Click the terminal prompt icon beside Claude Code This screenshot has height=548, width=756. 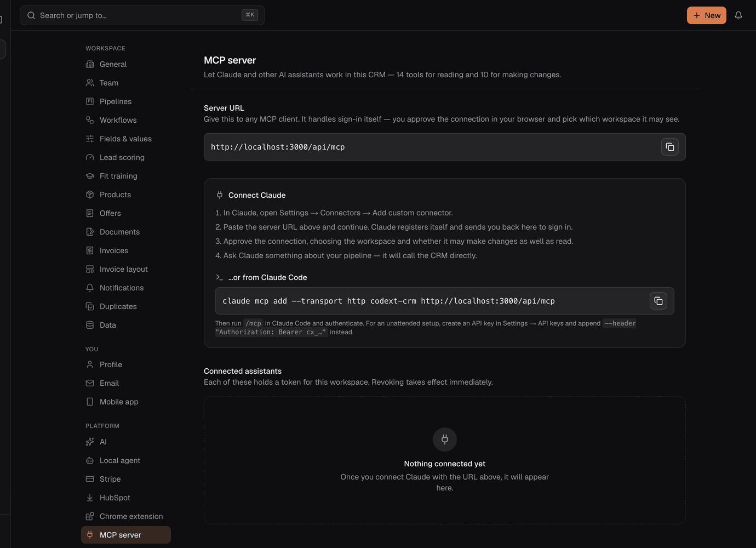pyautogui.click(x=220, y=277)
